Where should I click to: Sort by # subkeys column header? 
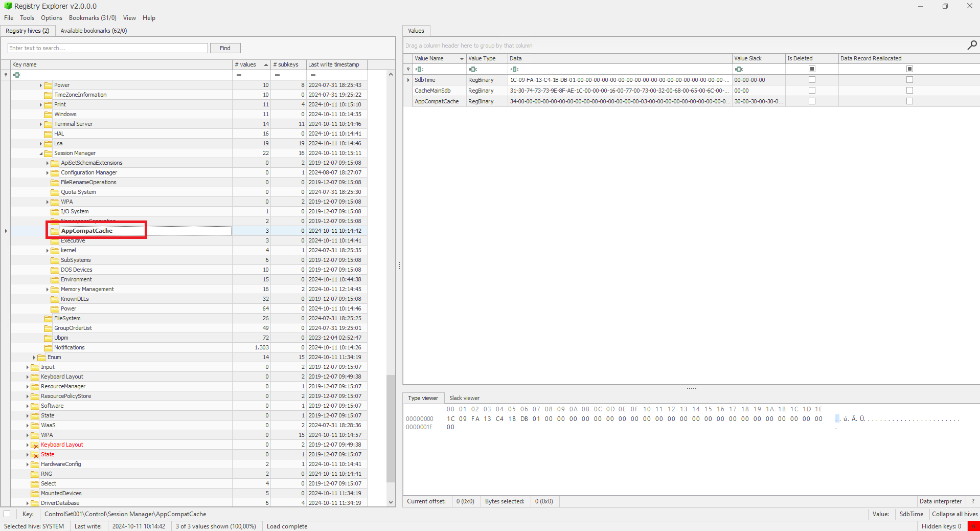[x=288, y=64]
